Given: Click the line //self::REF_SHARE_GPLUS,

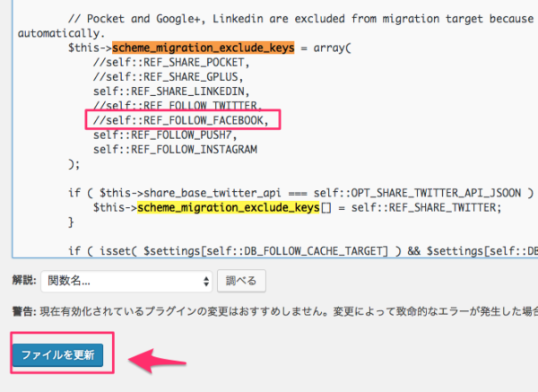Looking at the screenshot, I should (x=169, y=77).
